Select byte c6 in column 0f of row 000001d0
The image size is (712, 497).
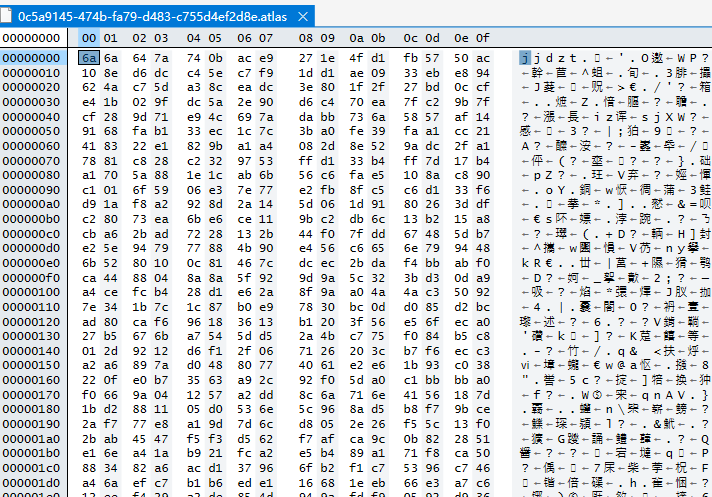pos(483,483)
